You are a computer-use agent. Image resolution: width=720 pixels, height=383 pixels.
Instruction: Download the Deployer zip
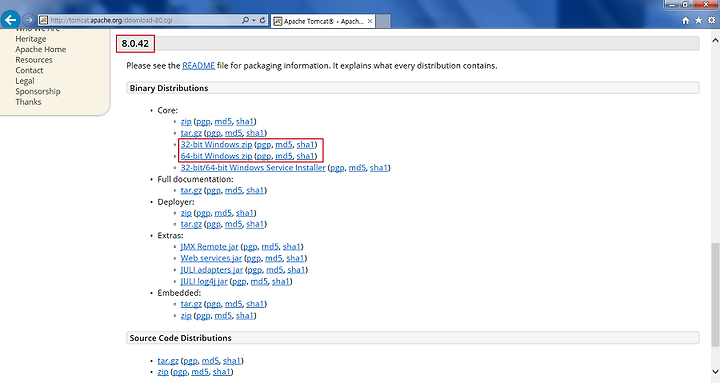(186, 213)
